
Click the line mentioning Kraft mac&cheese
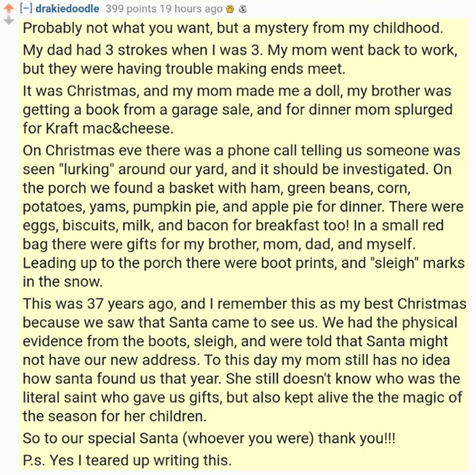point(98,128)
